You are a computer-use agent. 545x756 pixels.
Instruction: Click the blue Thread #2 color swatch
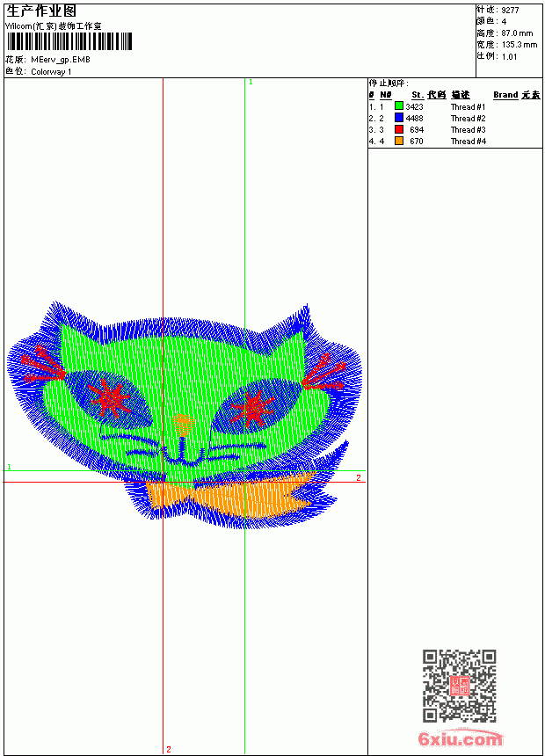pos(399,118)
